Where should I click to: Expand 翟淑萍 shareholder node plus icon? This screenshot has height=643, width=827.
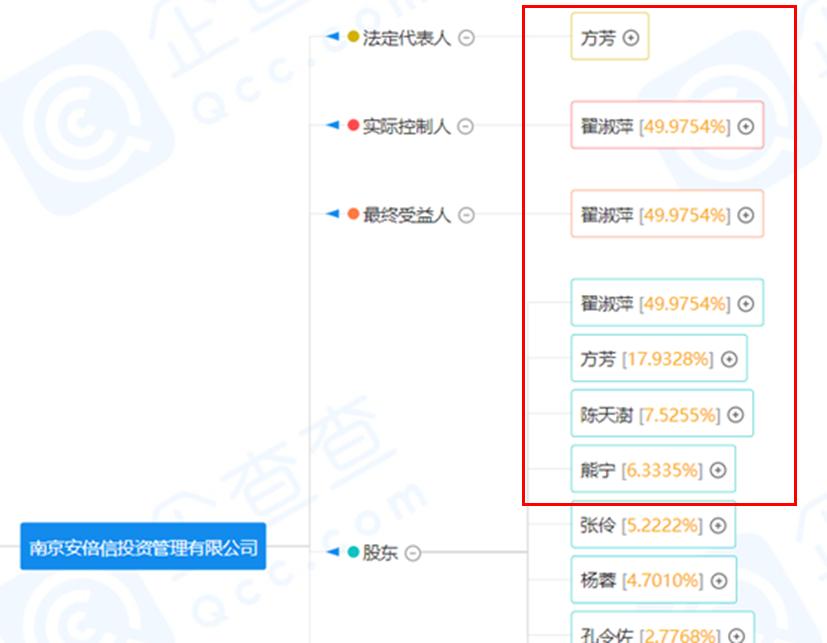[745, 304]
